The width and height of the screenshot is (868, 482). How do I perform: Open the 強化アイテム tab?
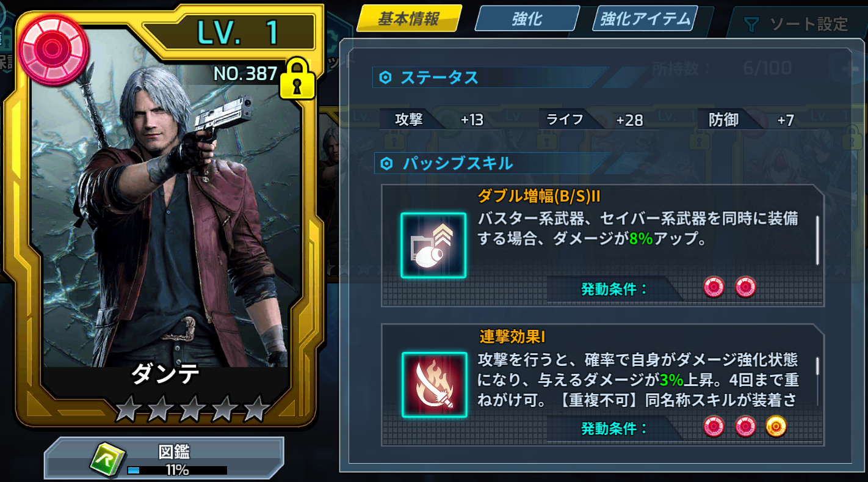click(645, 18)
